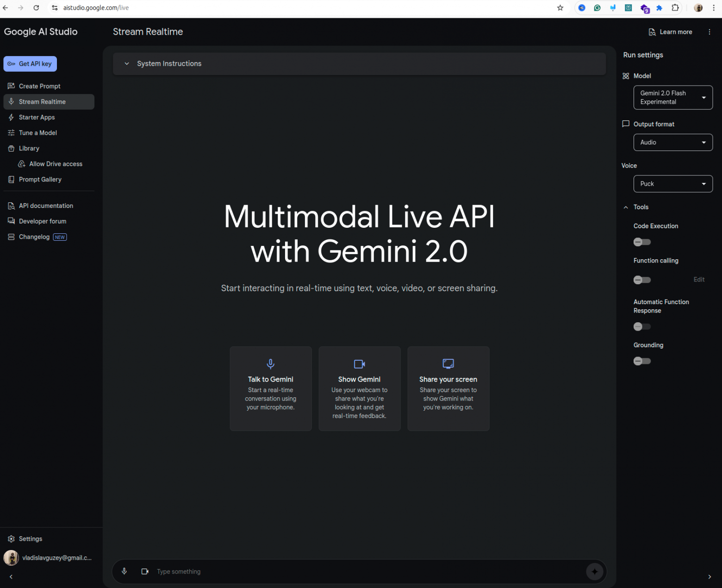Collapse the Run settings panel arrow

tap(709, 577)
